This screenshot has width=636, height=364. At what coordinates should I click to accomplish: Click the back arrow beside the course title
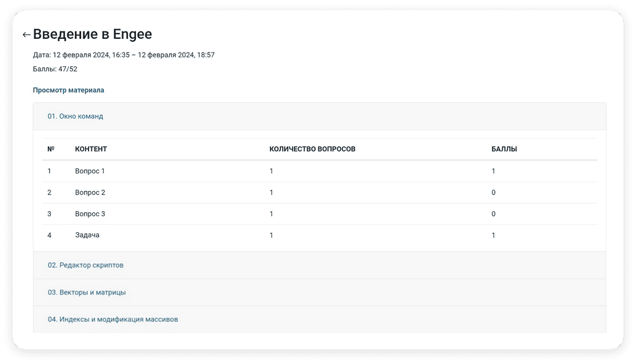pyautogui.click(x=26, y=35)
